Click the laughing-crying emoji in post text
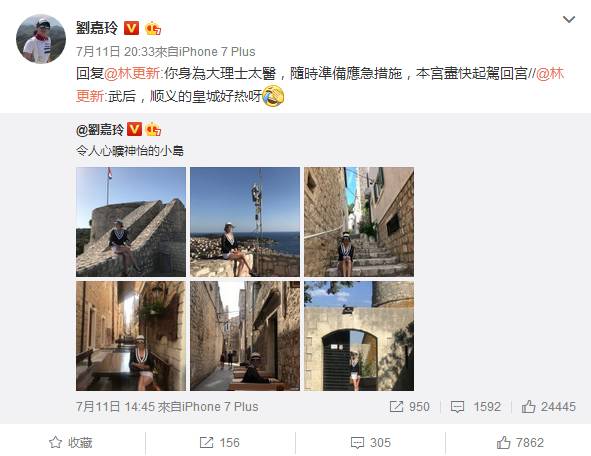 coord(273,96)
